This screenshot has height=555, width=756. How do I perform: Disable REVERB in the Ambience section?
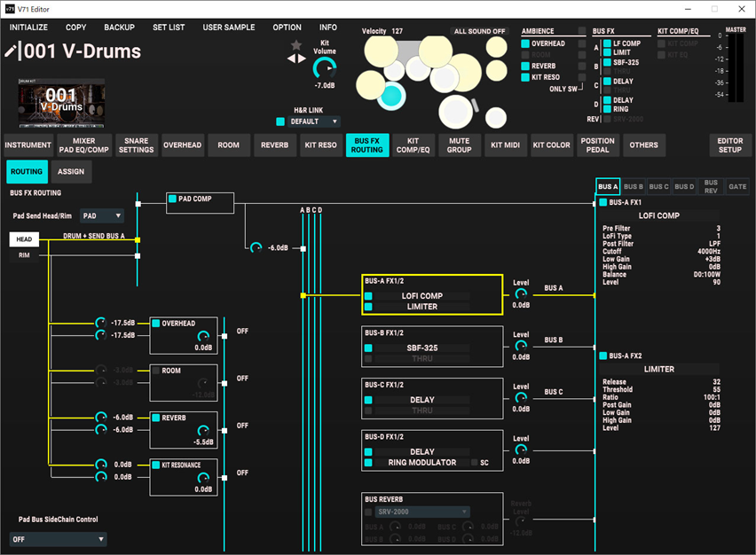(x=525, y=66)
